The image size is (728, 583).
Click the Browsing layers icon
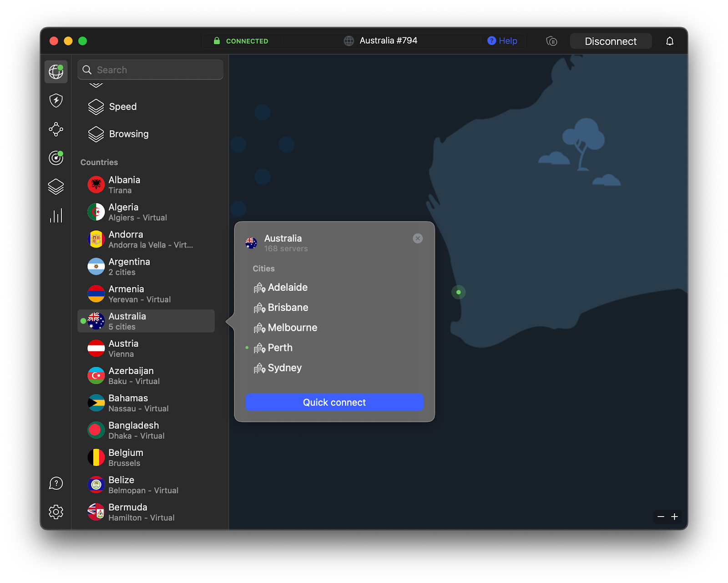(96, 134)
